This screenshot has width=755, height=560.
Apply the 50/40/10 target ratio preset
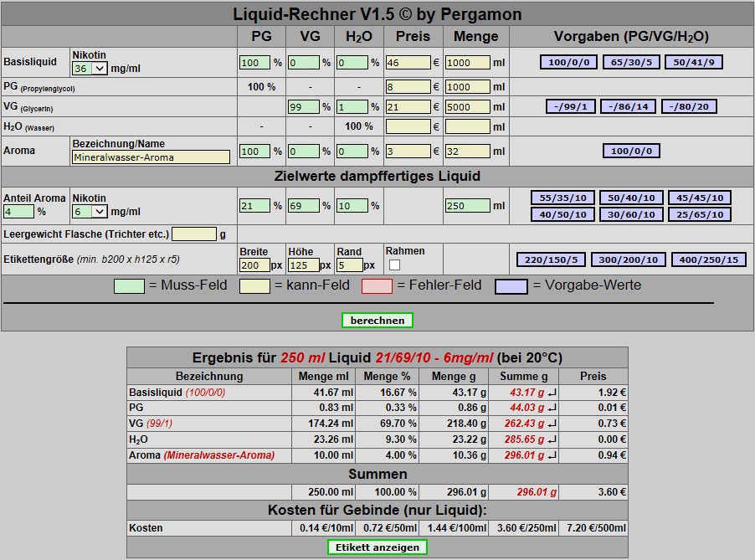click(x=631, y=198)
